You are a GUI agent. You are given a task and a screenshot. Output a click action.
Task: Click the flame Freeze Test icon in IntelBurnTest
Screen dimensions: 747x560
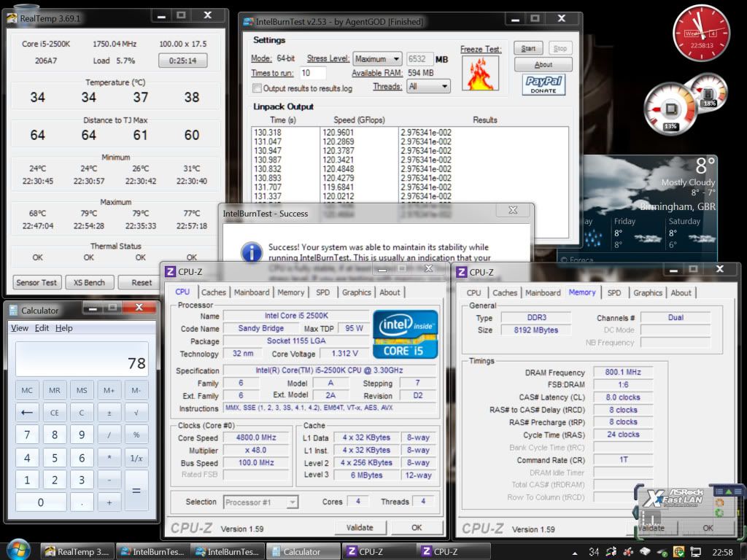tap(481, 73)
